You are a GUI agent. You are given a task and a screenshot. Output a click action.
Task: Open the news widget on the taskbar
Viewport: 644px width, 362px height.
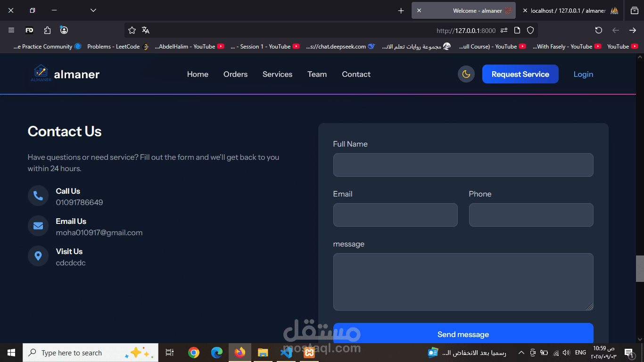(467, 353)
